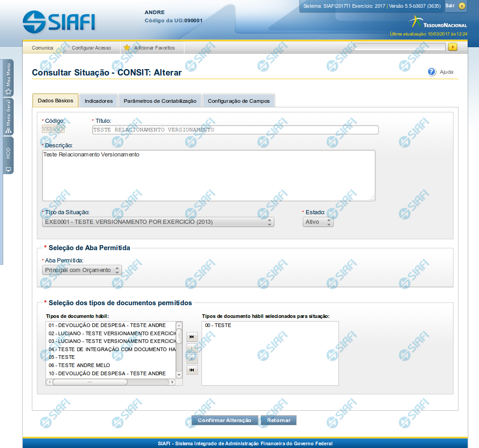Open the Aba Permitida dropdown
Image resolution: width=479 pixels, height=448 pixels.
pyautogui.click(x=82, y=270)
